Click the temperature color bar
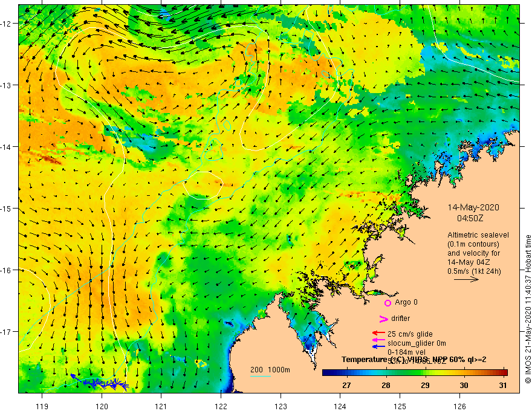532x411 pixels. pyautogui.click(x=415, y=373)
